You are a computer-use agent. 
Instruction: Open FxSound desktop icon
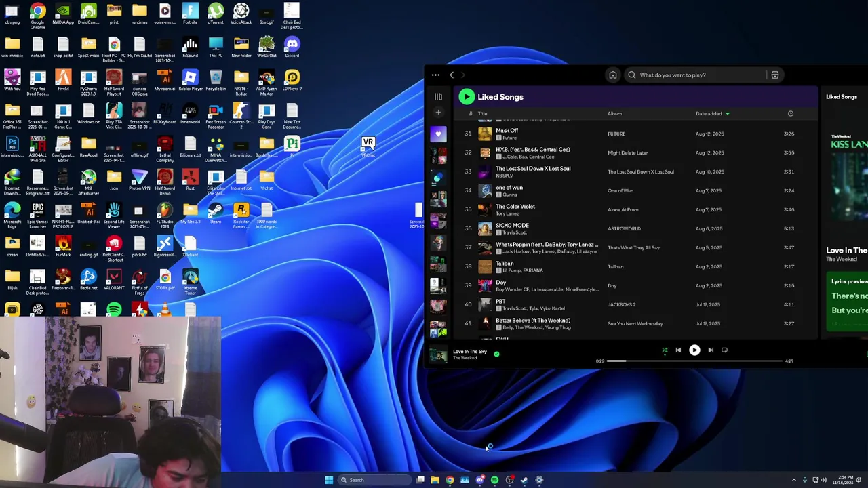pos(190,47)
